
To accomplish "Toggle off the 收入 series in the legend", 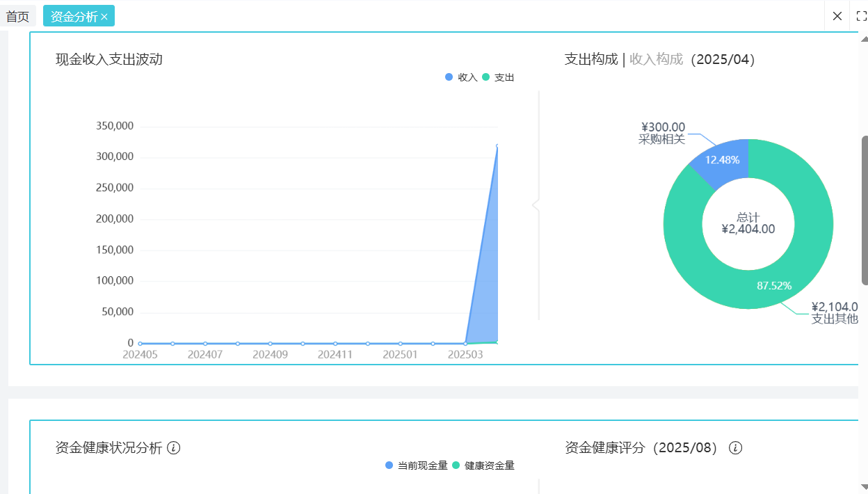I will tap(458, 77).
